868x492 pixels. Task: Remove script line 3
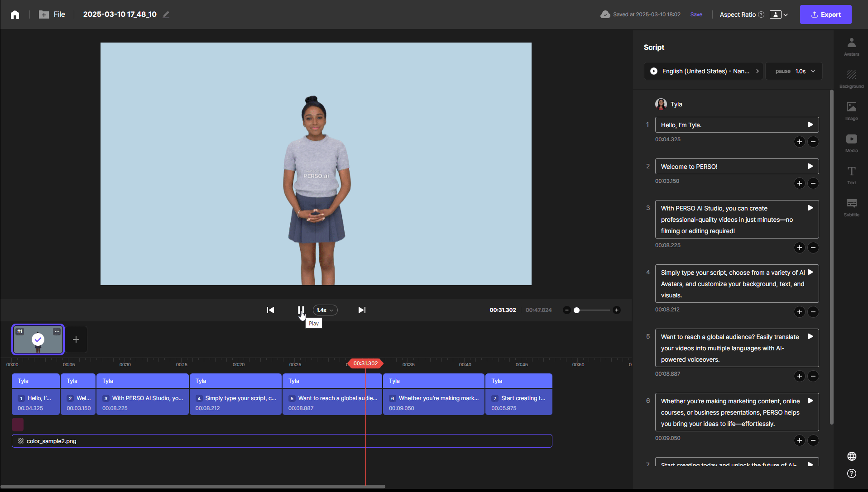(813, 248)
